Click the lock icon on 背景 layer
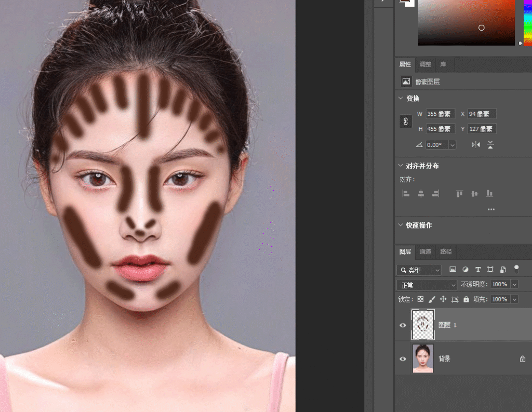532x412 pixels. click(x=523, y=358)
